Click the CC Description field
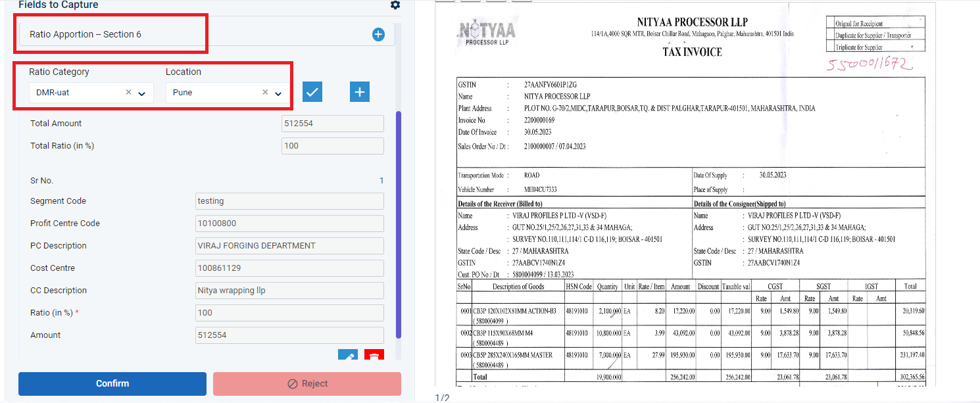Viewport: 980px width, 403px height. 289,291
